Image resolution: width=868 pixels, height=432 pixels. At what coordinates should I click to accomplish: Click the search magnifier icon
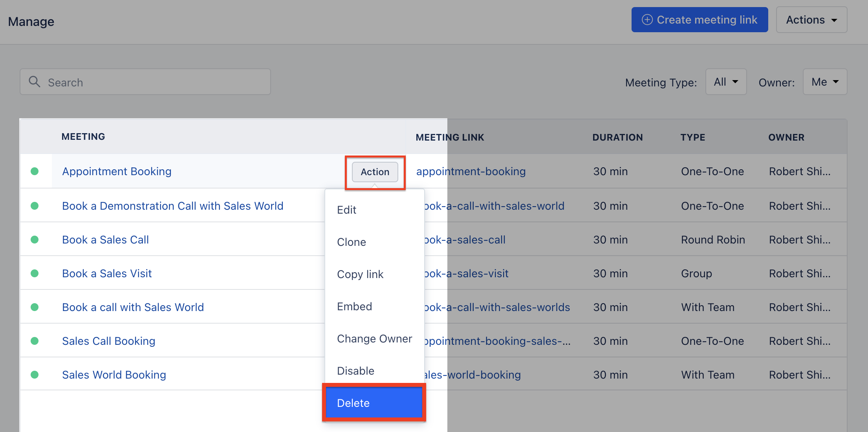pyautogui.click(x=35, y=82)
